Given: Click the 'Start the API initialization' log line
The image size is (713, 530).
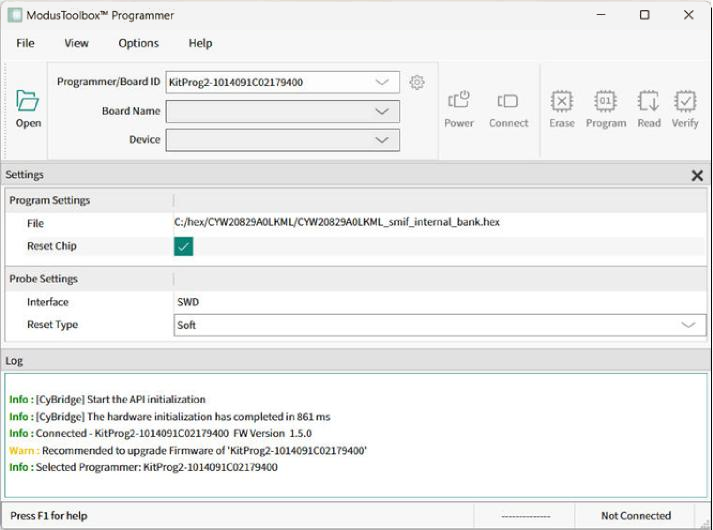Looking at the screenshot, I should point(107,399).
